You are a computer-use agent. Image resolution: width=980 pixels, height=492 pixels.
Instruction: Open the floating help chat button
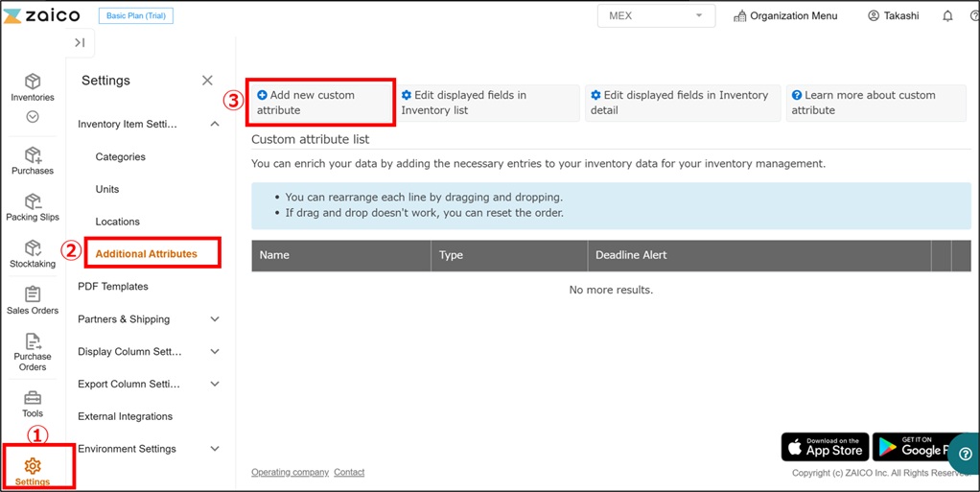coord(965,456)
